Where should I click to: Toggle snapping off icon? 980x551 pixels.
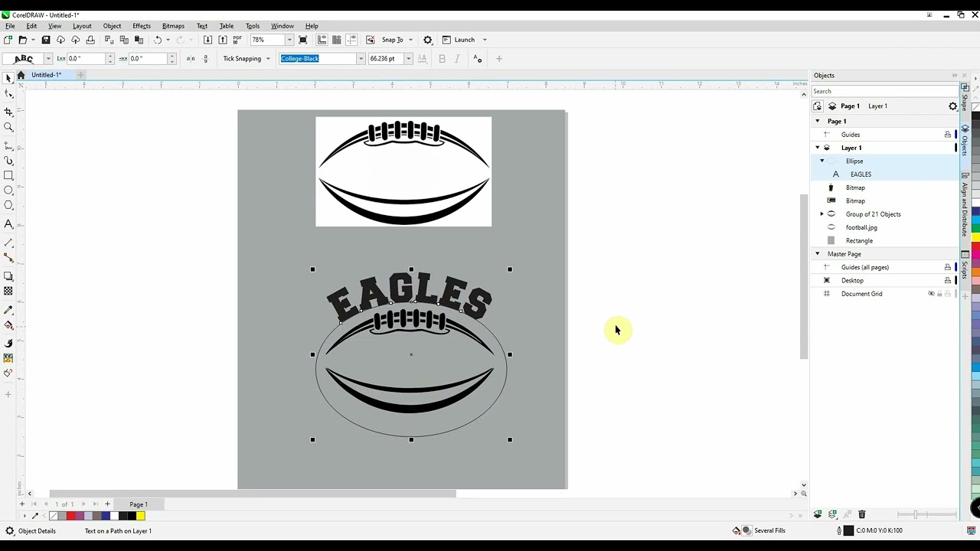(371, 40)
